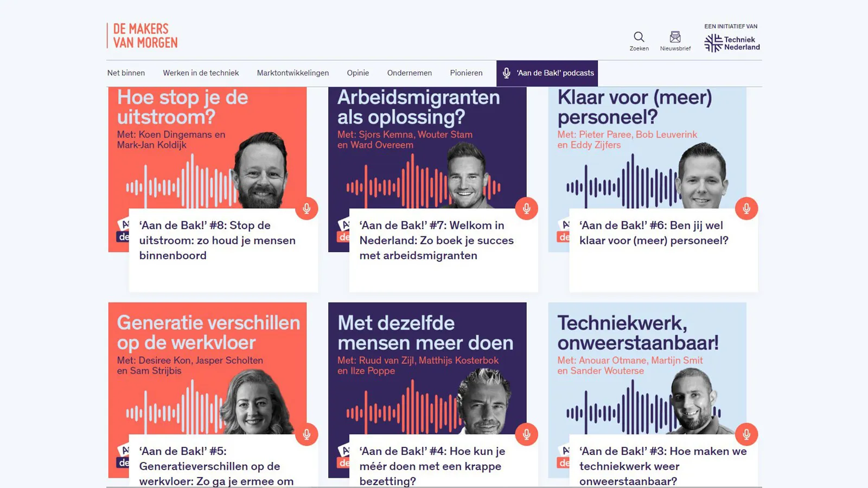868x488 pixels.
Task: Open the Pionieren menu item
Action: point(466,73)
